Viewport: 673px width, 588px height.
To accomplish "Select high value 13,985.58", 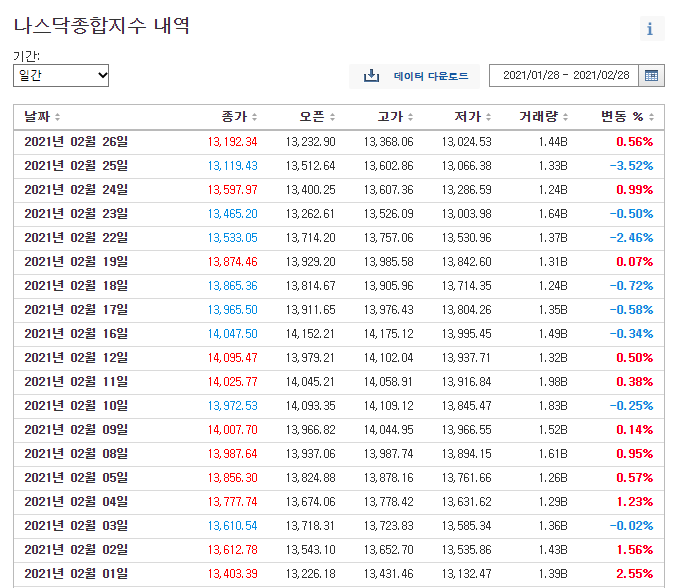I will point(388,262).
